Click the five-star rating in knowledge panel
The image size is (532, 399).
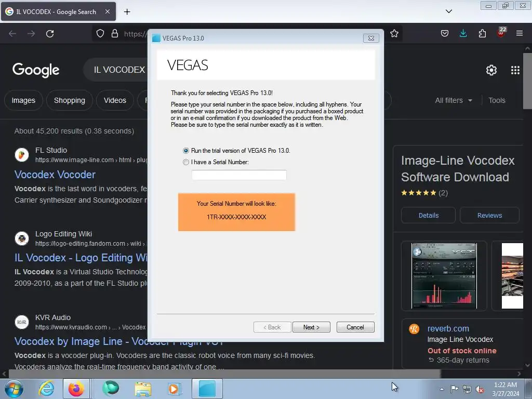click(x=419, y=193)
